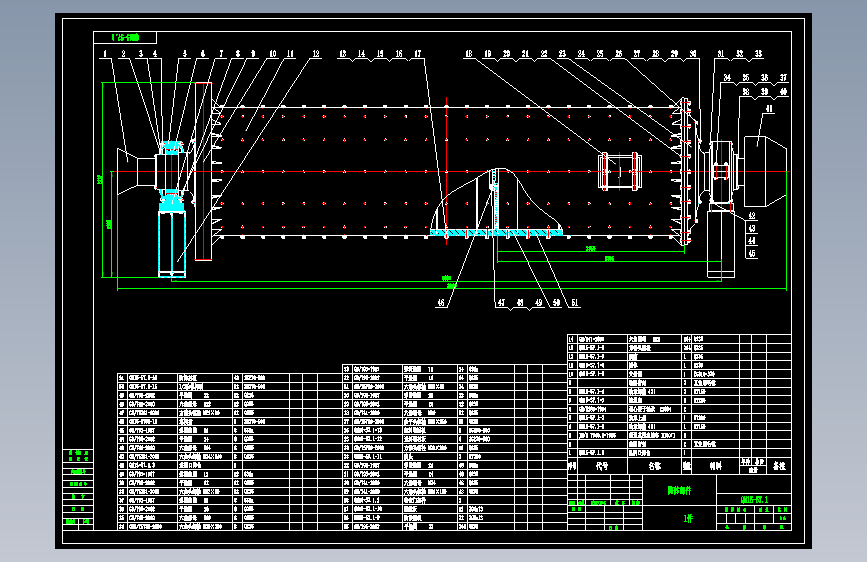Click part callout number 1 at top left
867x562 pixels.
(x=105, y=54)
